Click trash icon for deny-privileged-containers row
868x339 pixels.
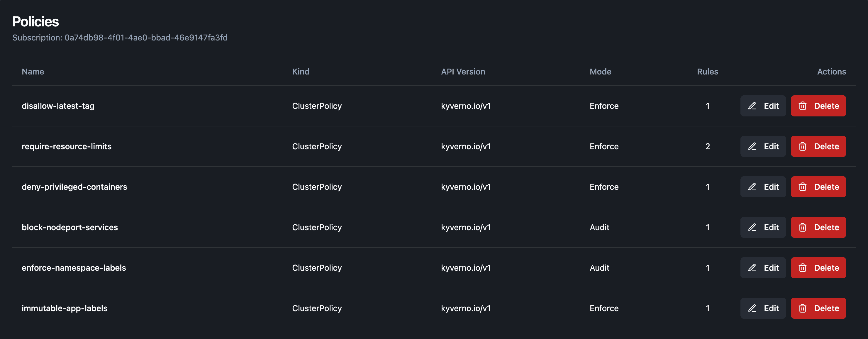click(x=803, y=187)
